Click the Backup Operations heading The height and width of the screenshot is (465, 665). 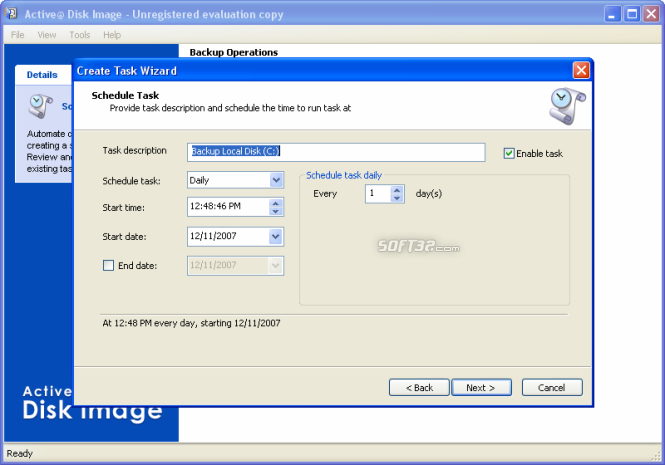234,52
